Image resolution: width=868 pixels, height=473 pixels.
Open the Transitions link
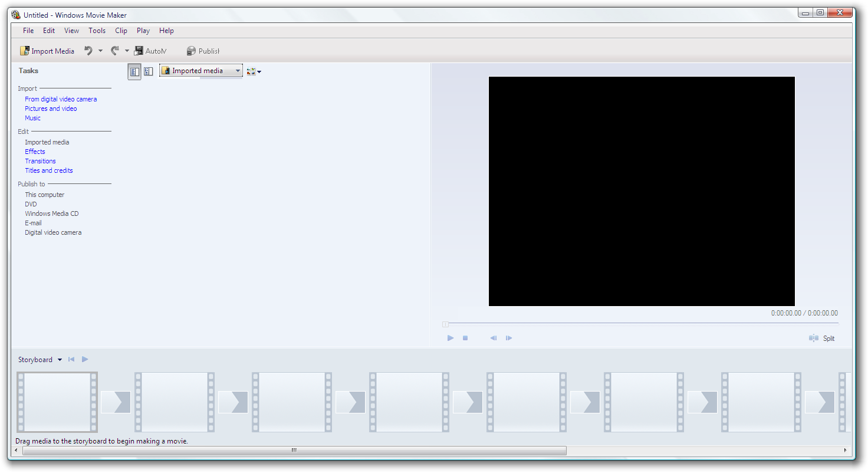[40, 161]
